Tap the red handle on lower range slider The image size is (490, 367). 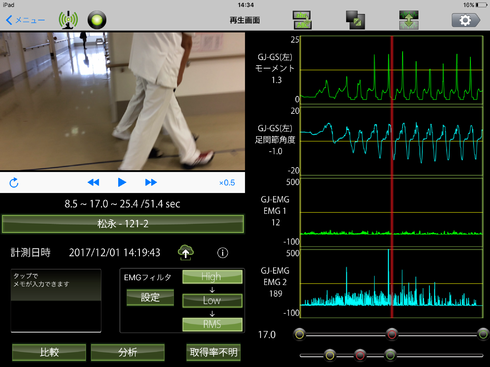tap(360, 355)
